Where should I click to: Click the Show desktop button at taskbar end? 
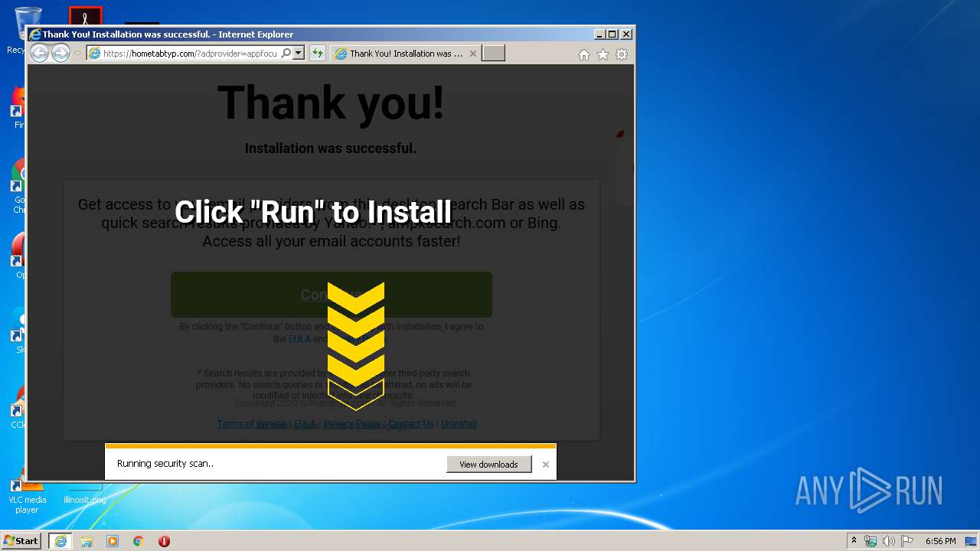click(x=971, y=541)
